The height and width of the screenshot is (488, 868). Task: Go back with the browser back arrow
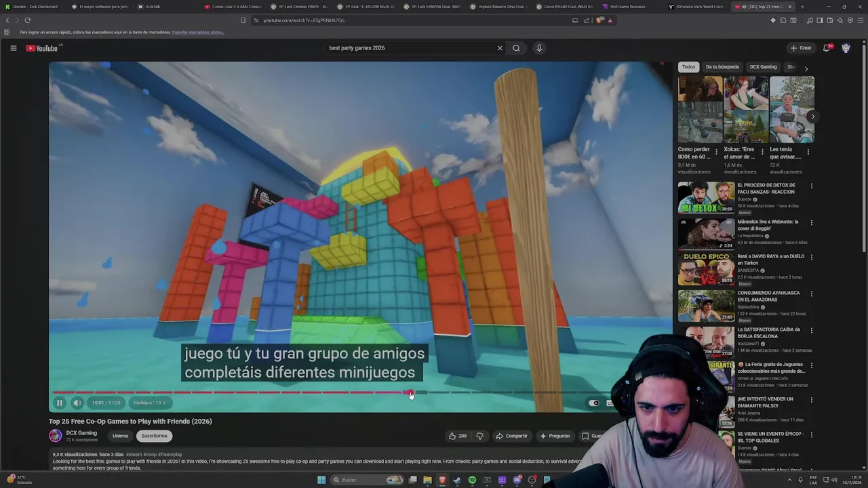[7, 20]
